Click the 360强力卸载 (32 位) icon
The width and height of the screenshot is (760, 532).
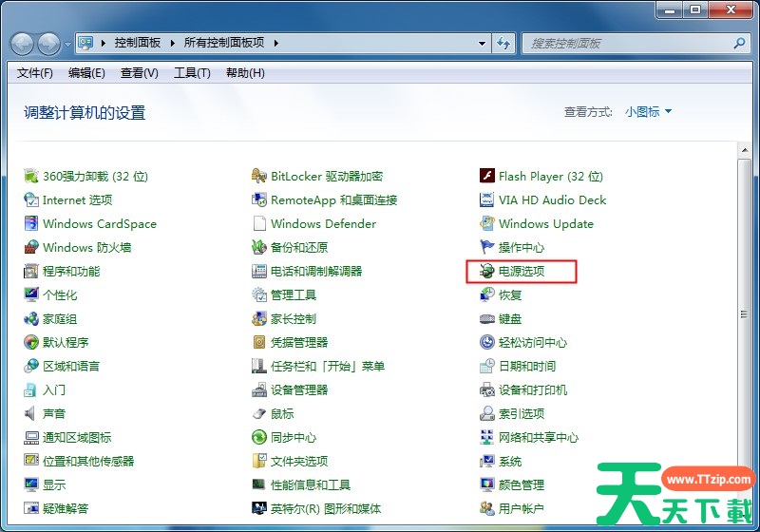31,176
